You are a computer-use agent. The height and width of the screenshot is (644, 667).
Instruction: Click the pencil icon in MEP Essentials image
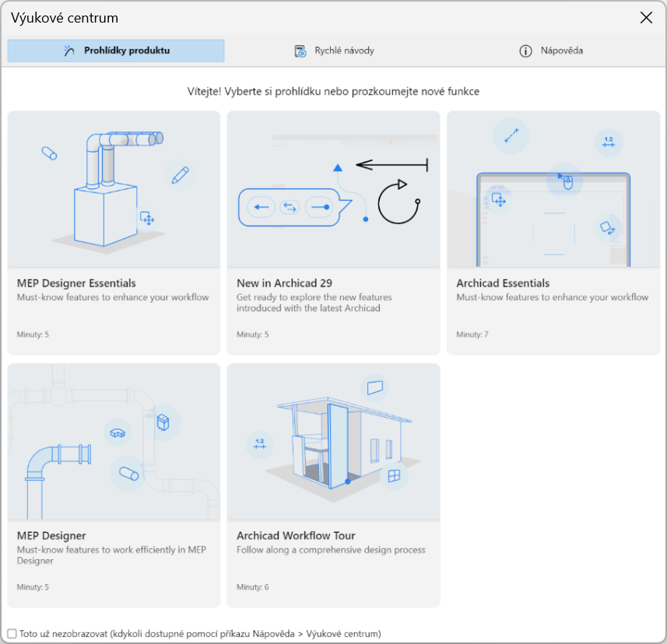coord(181,175)
